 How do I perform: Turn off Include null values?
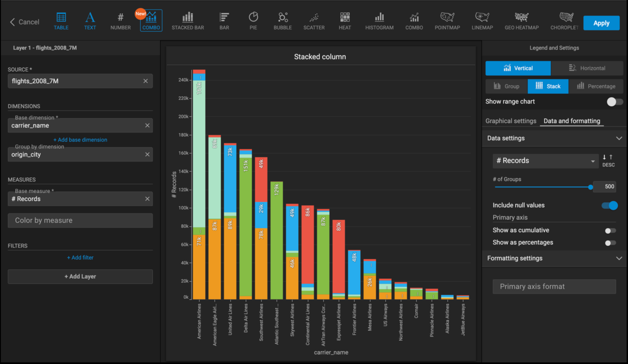point(610,206)
